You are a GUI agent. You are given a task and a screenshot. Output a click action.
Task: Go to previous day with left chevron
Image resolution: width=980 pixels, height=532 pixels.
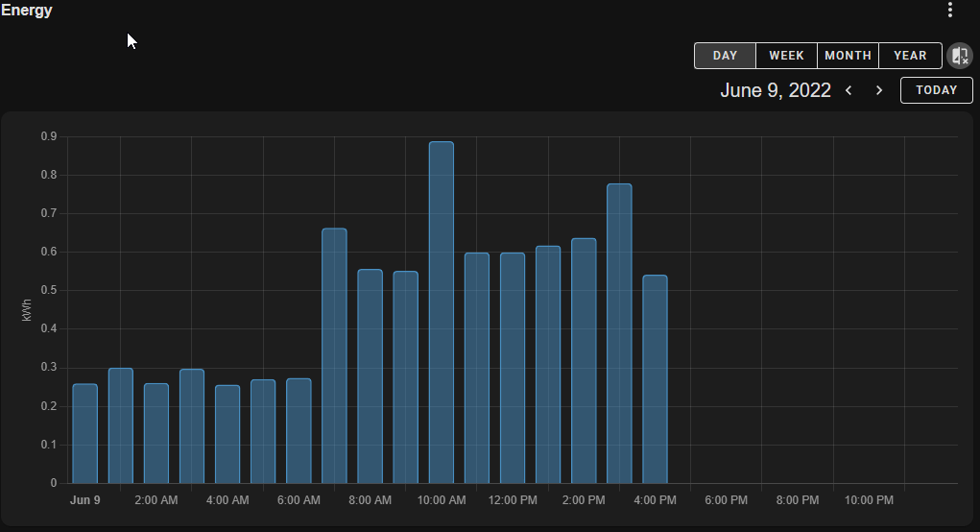849,90
